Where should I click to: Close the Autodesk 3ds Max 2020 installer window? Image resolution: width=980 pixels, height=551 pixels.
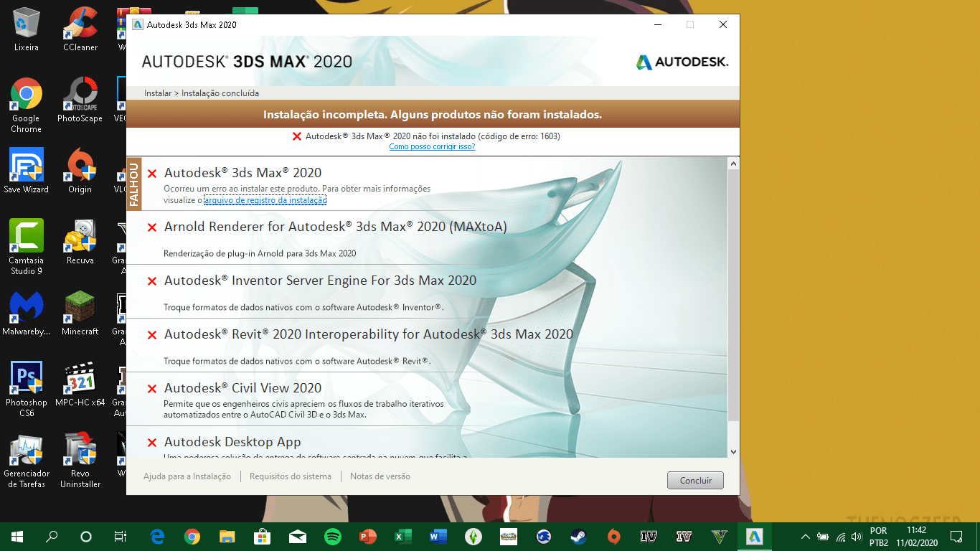point(723,24)
